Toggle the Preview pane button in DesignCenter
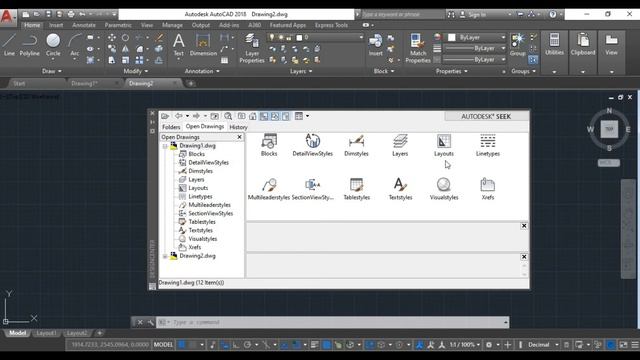 coord(275,116)
